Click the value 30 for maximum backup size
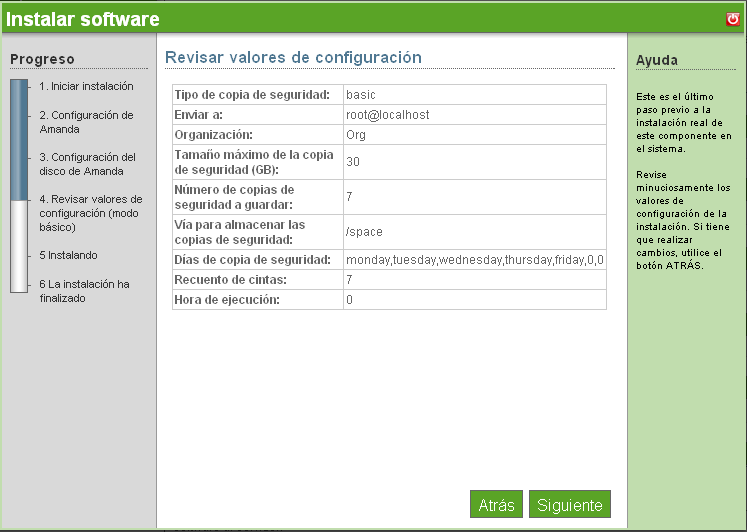This screenshot has width=747, height=532. [353, 162]
